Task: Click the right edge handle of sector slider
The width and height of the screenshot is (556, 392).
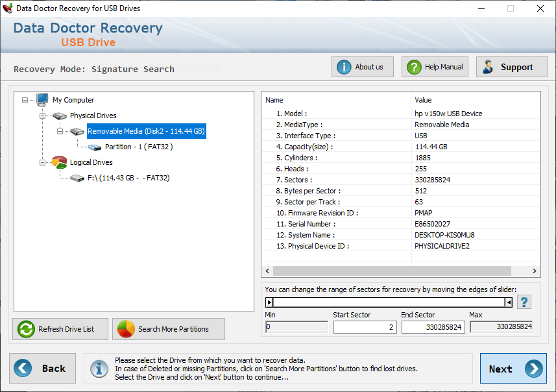Action: point(509,302)
